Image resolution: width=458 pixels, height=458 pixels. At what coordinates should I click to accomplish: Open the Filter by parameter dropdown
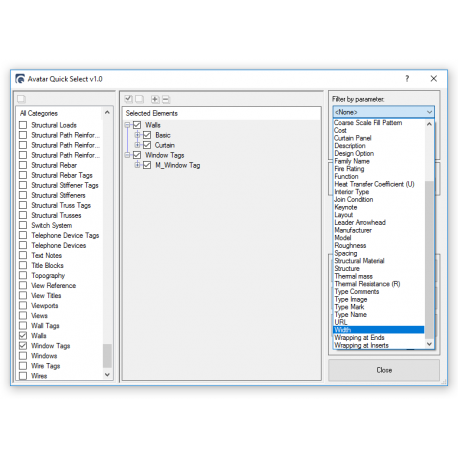click(384, 112)
